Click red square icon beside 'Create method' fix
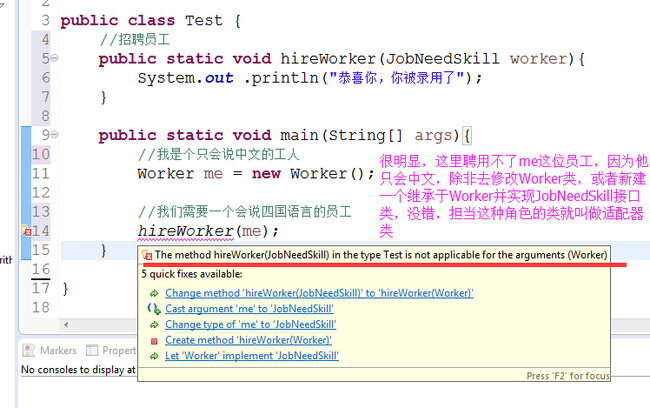 [x=154, y=341]
